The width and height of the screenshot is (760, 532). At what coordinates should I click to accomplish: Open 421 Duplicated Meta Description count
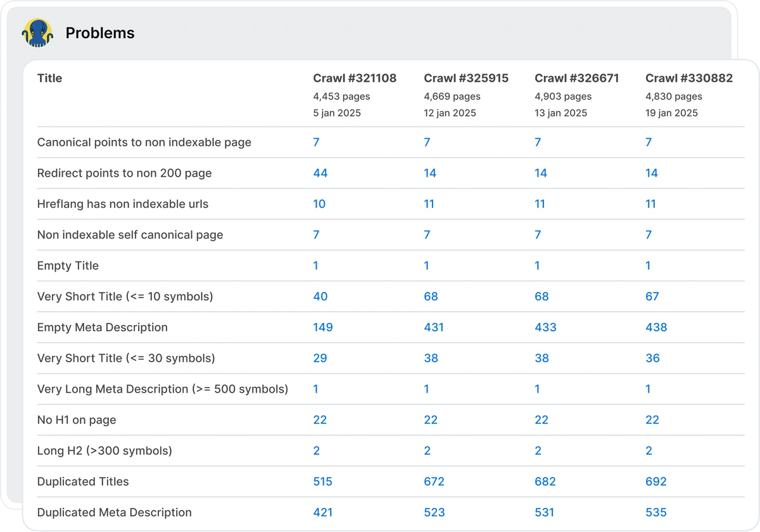coord(322,512)
